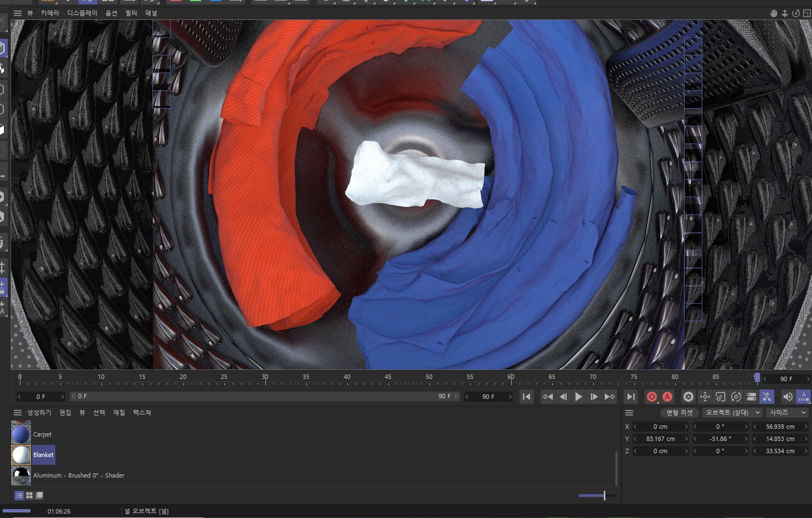
Task: Open the 생성하기 menu in material manager
Action: pyautogui.click(x=39, y=413)
